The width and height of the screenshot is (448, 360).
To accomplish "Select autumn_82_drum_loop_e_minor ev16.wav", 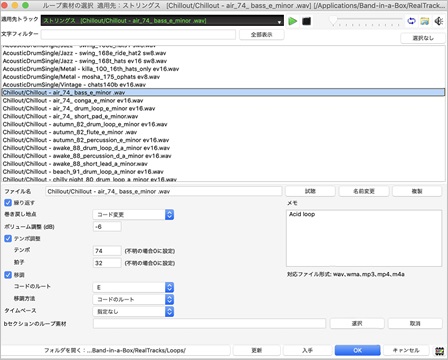I will tap(223, 124).
